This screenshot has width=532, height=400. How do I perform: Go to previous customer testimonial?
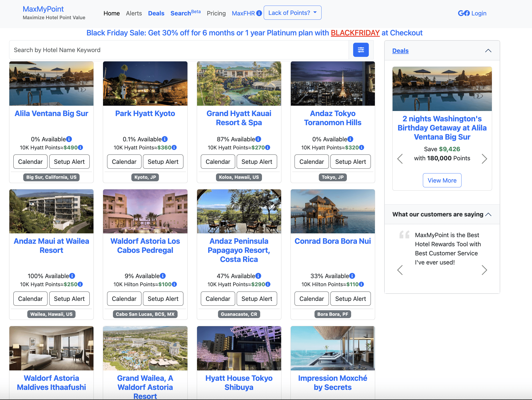[x=400, y=270]
